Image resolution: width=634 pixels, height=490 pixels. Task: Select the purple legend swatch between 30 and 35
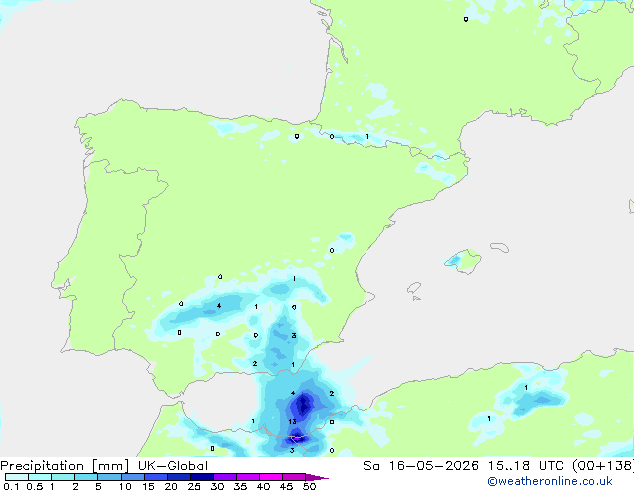[225, 477]
